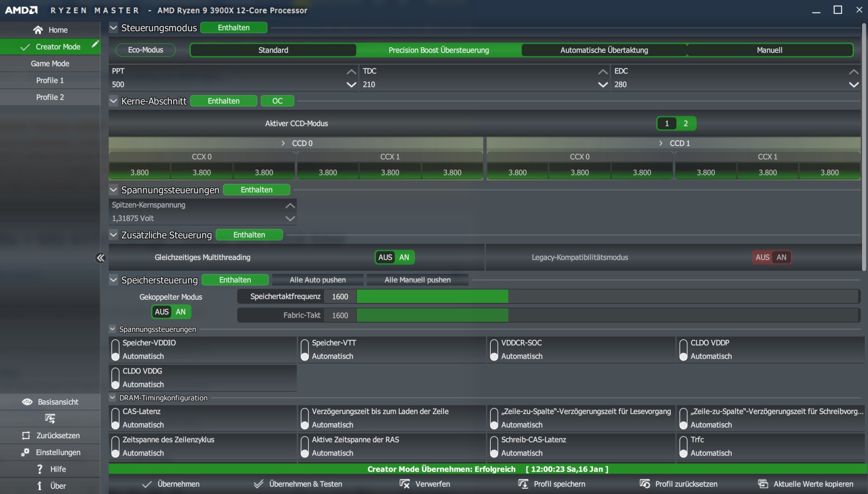The image size is (868, 494).
Task: Toggle CLDO VDDG automatic switch
Action: tap(115, 378)
